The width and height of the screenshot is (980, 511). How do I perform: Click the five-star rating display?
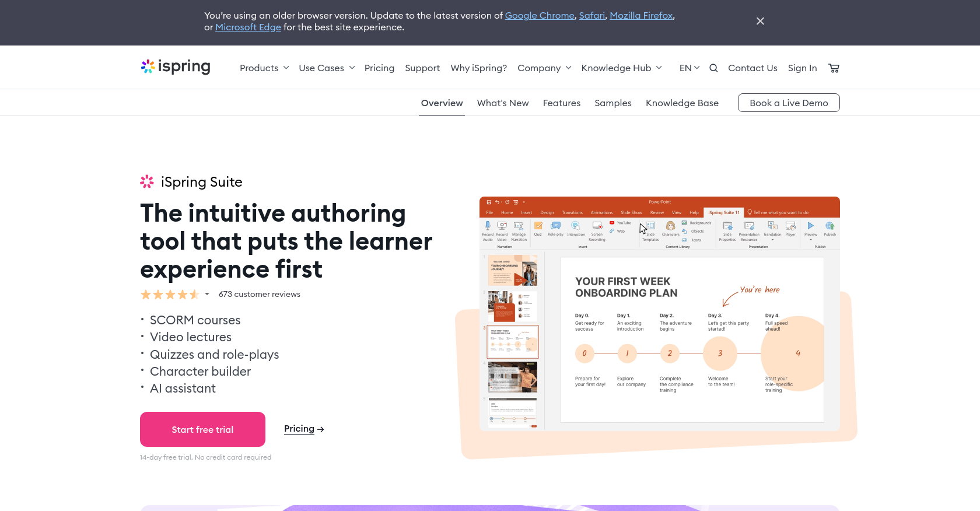(170, 295)
